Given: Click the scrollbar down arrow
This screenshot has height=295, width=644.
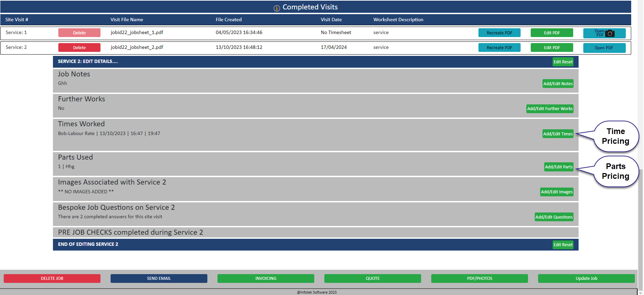Looking at the screenshot, I should [x=640, y=293].
